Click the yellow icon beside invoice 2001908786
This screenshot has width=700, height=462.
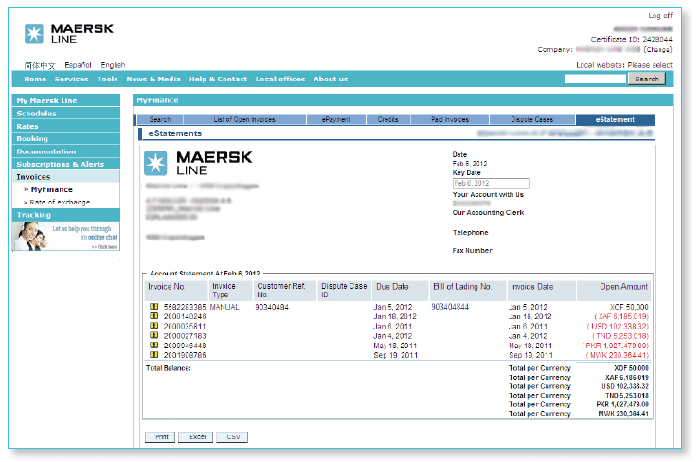(154, 355)
